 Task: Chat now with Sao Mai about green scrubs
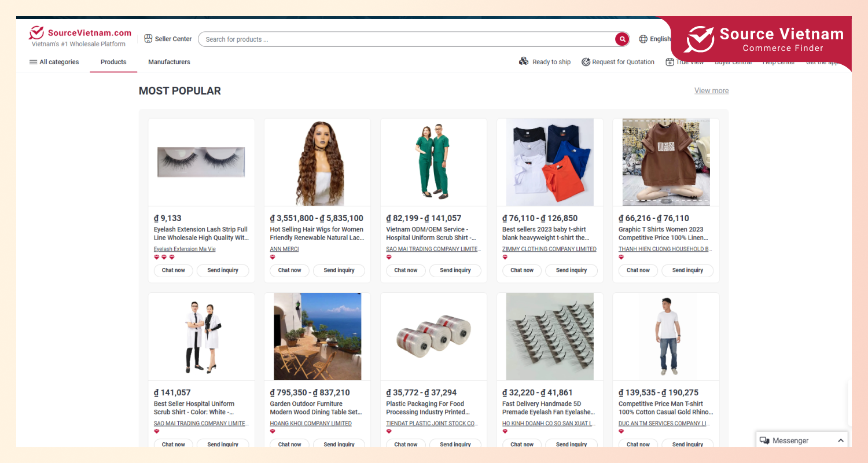406,270
